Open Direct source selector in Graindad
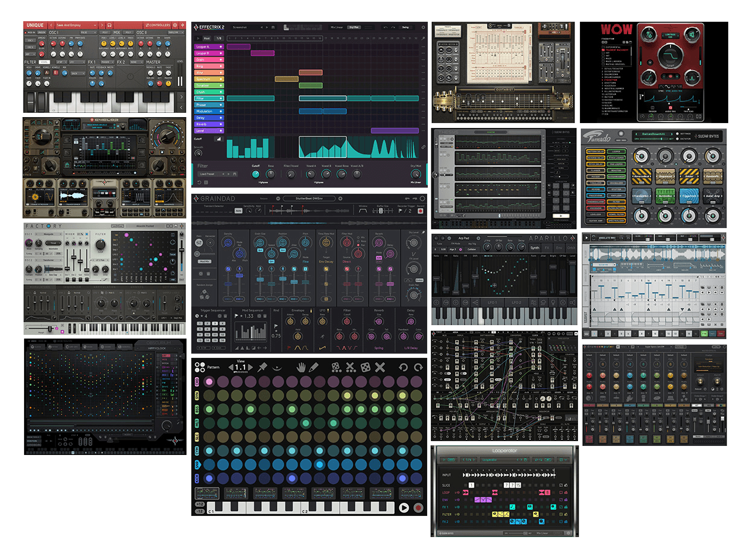The width and height of the screenshot is (747, 560). point(346,262)
